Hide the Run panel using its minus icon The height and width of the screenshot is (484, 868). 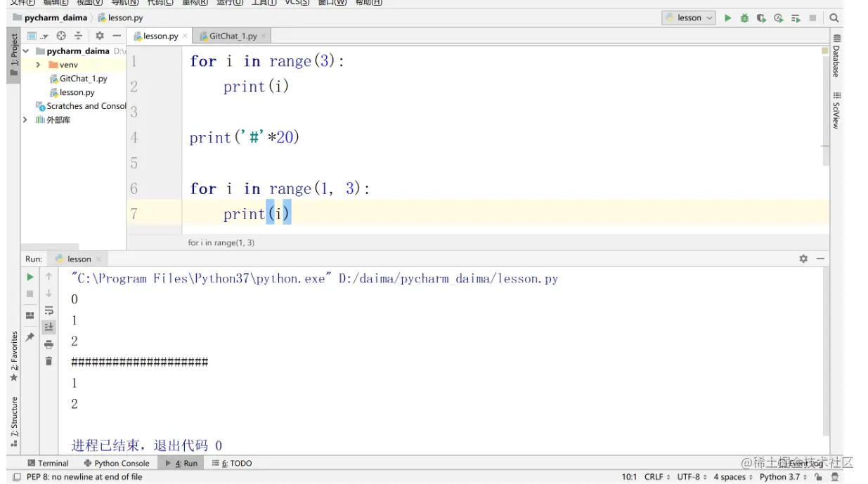pyautogui.click(x=820, y=259)
